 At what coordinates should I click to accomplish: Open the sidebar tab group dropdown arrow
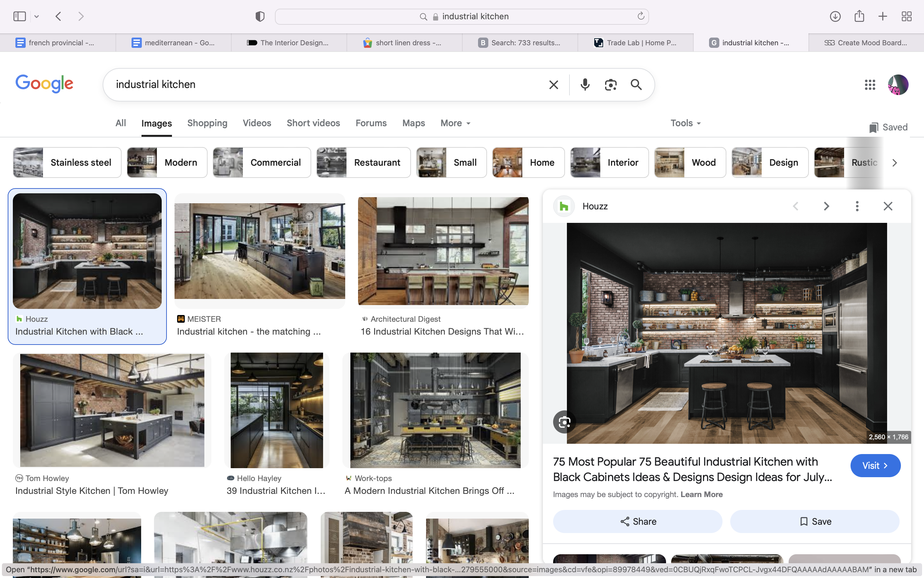click(37, 16)
